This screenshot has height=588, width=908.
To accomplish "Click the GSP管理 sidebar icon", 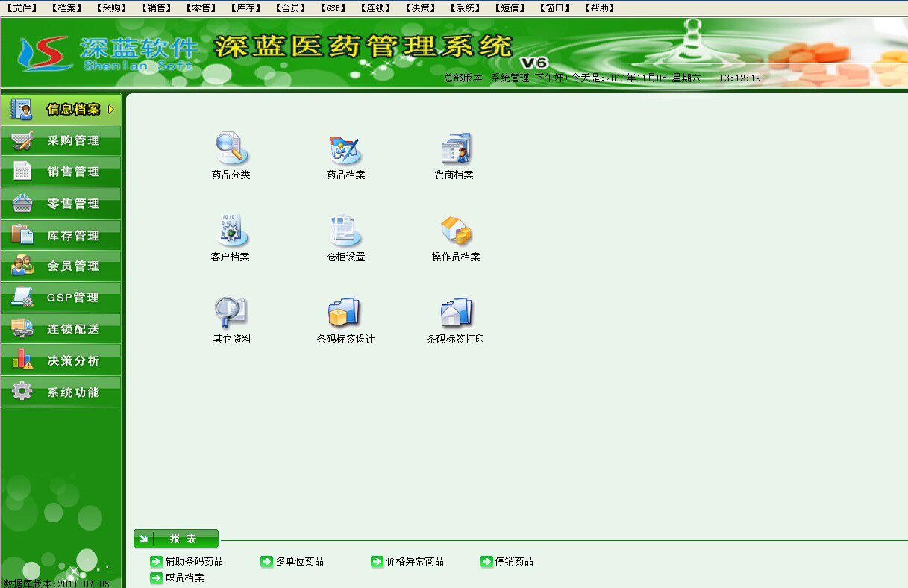I will point(22,297).
